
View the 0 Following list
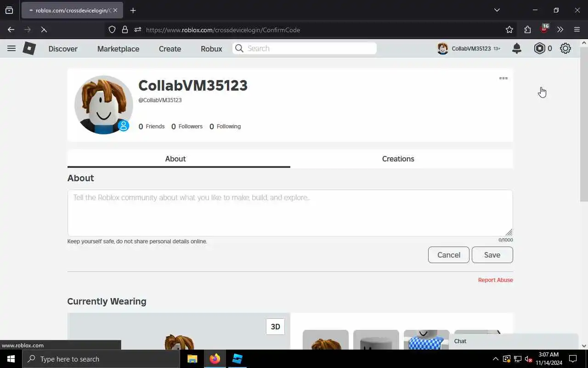pyautogui.click(x=225, y=126)
